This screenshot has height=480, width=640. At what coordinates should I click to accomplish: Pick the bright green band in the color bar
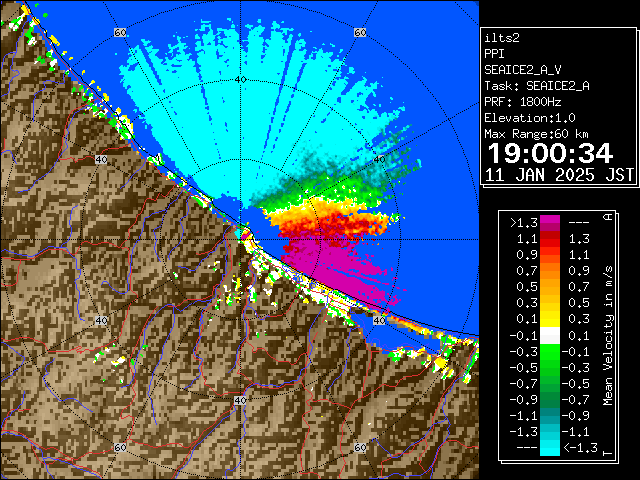[550, 351]
